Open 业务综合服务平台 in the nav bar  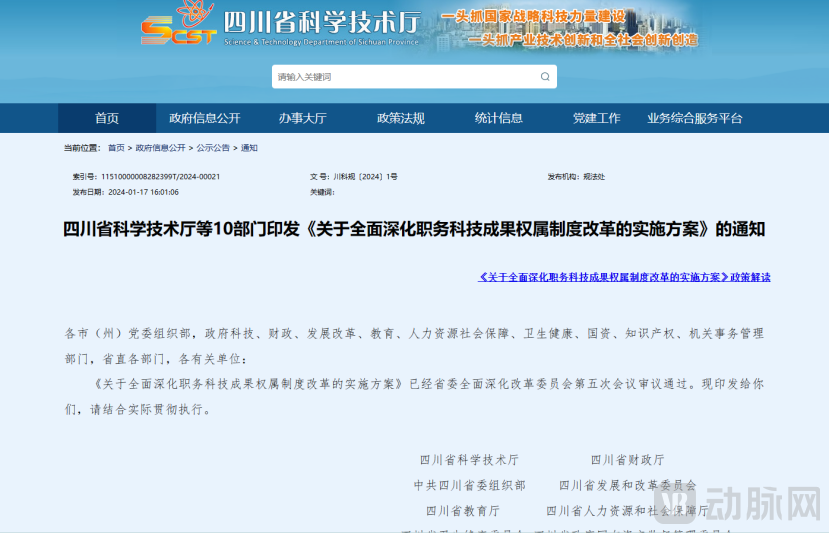point(694,118)
